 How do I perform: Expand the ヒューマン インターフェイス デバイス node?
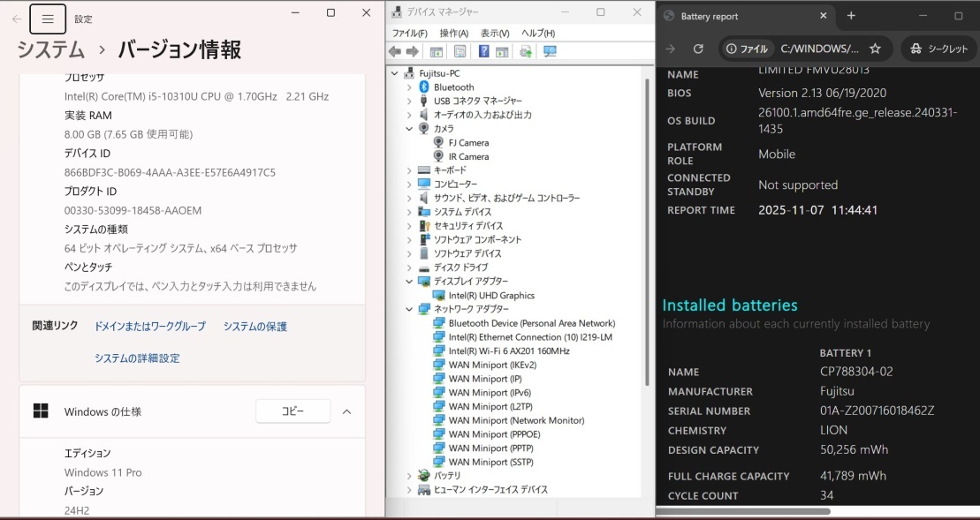point(409,490)
